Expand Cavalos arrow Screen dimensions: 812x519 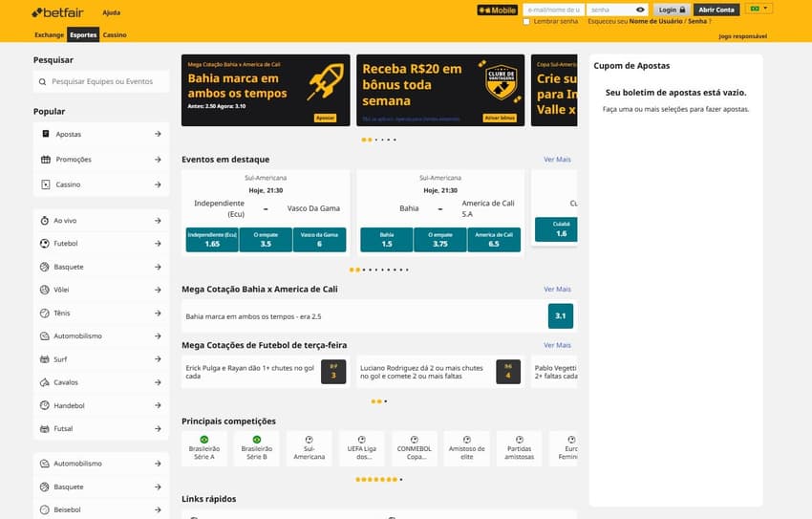pyautogui.click(x=158, y=382)
